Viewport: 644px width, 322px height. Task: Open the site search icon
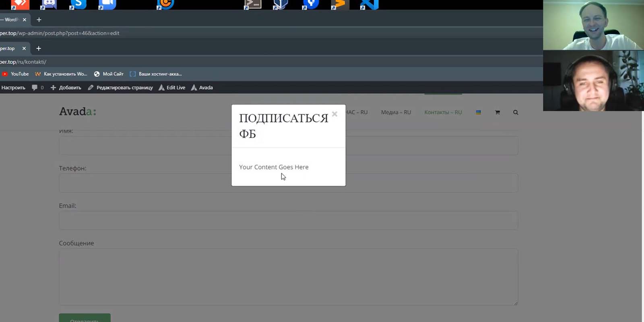(x=516, y=112)
